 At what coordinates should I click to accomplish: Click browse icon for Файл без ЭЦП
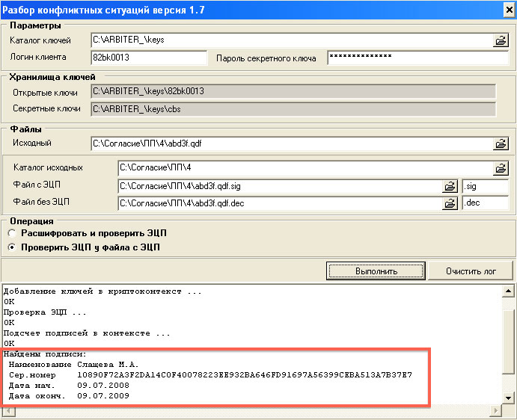450,203
